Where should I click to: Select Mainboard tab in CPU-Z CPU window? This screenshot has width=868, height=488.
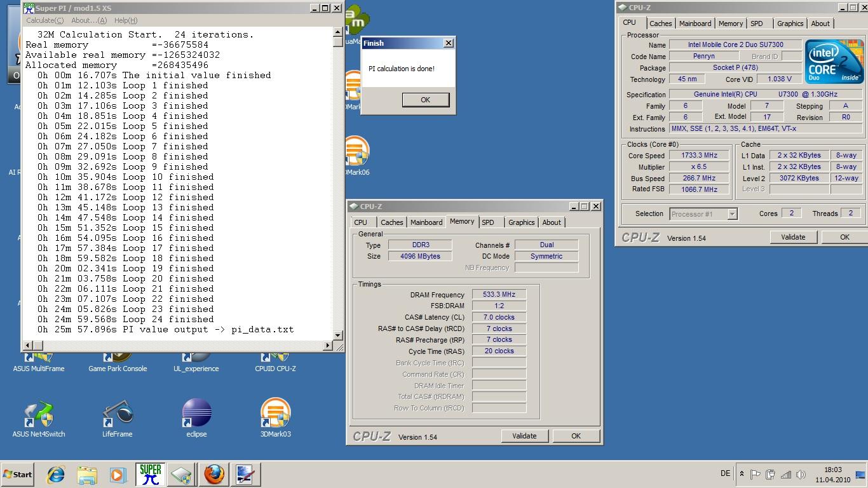coord(695,24)
